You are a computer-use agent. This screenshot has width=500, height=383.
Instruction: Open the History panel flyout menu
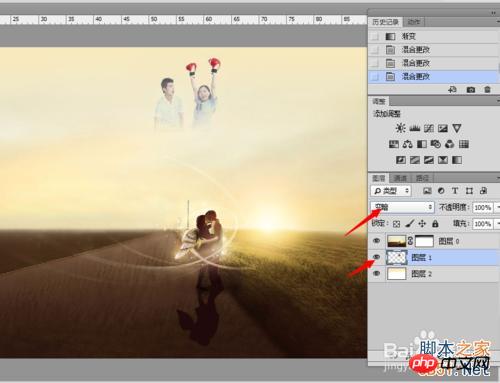pyautogui.click(x=498, y=22)
